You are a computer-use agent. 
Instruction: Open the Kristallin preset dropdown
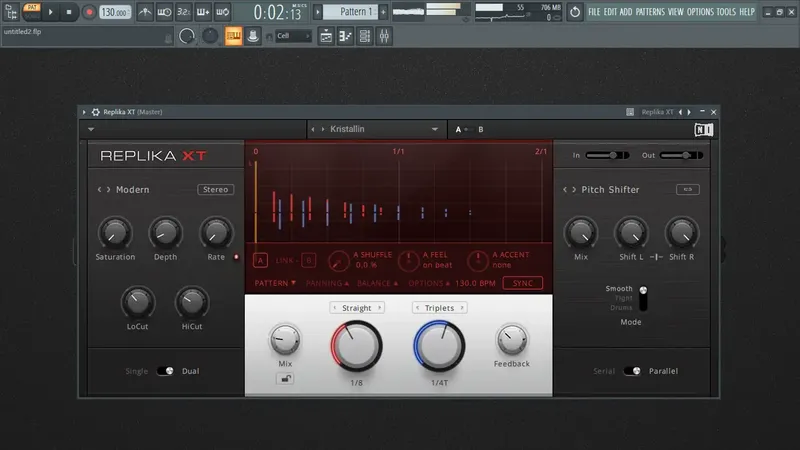435,130
